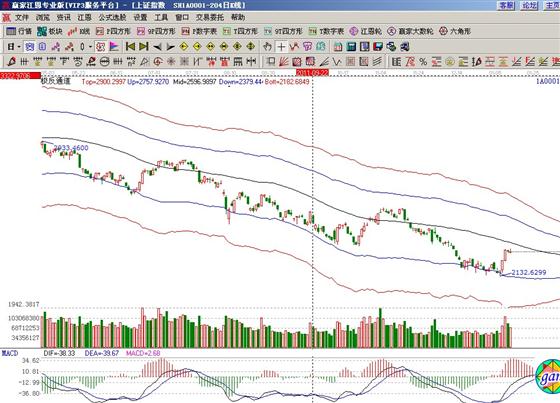This screenshot has height=403, width=560.
Task: Open the calculator icon
Action: click(x=351, y=47)
